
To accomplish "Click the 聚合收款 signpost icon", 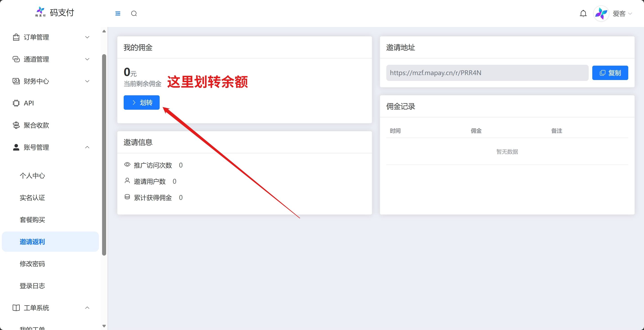I will point(16,125).
